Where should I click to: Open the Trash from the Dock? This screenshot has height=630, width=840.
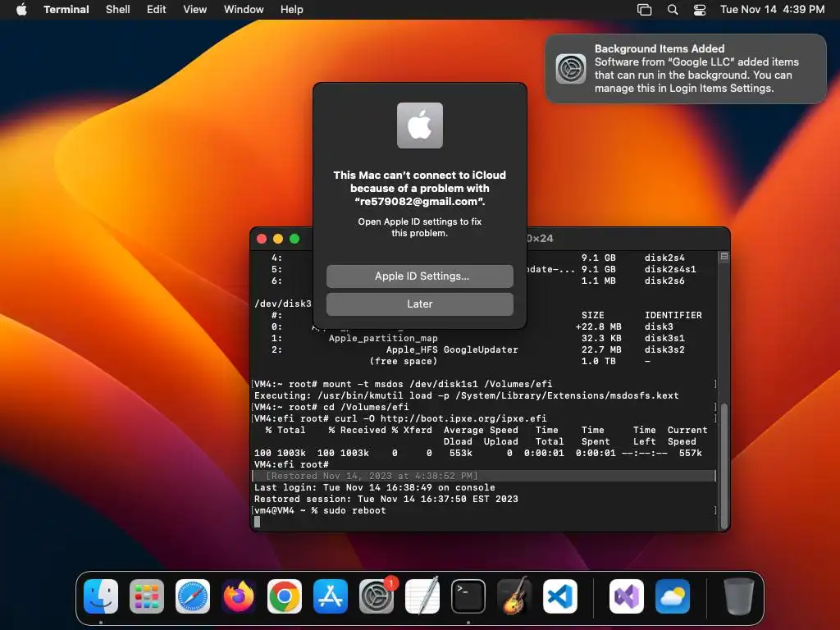pos(739,596)
